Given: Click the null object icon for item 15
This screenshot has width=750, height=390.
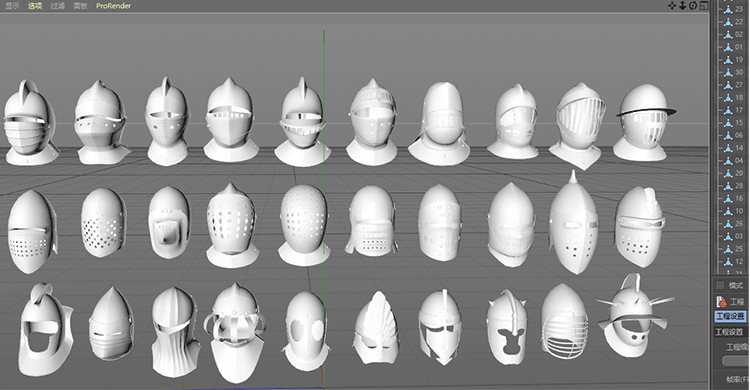Looking at the screenshot, I should point(728,123).
